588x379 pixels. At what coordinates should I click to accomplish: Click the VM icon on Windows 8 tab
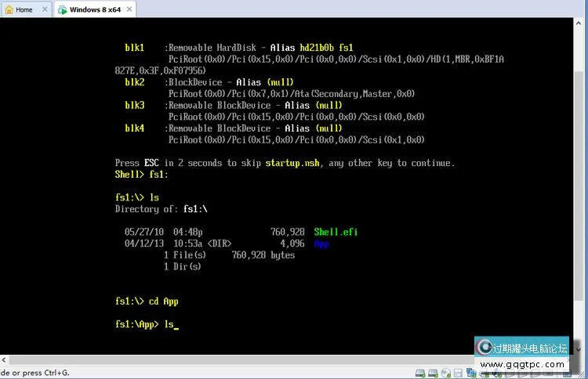(x=62, y=9)
